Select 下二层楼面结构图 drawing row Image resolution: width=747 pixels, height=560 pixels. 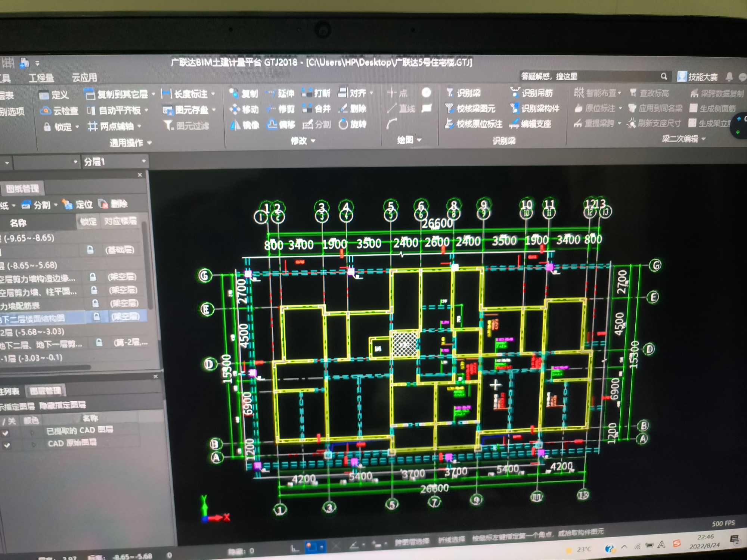(x=74, y=317)
